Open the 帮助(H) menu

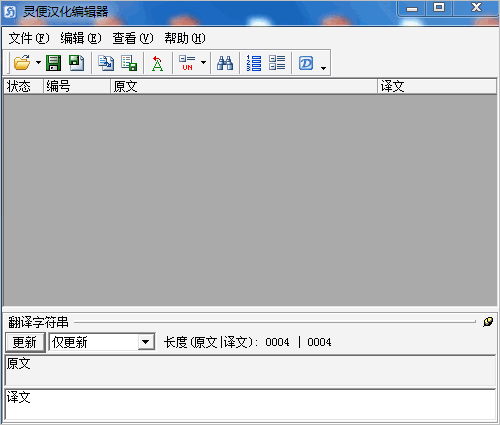pyautogui.click(x=185, y=38)
